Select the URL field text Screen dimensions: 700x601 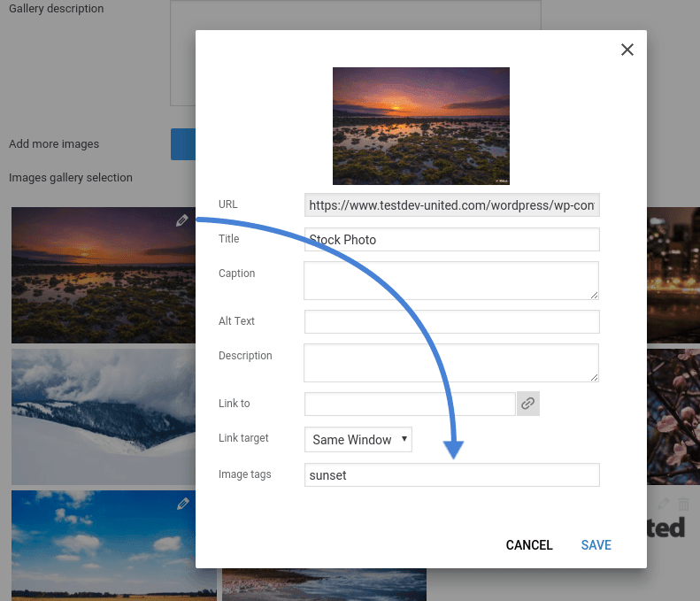(x=451, y=205)
